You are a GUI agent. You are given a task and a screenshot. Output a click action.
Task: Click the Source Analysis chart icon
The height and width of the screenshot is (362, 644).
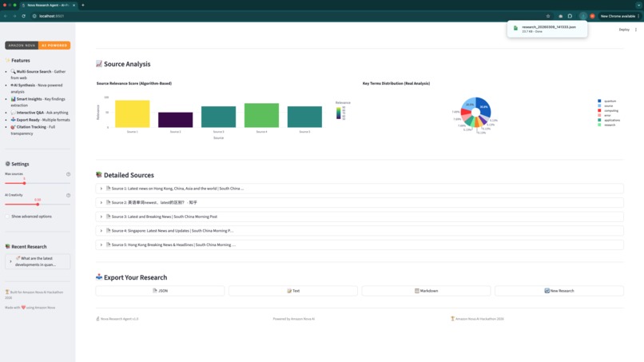(99, 64)
